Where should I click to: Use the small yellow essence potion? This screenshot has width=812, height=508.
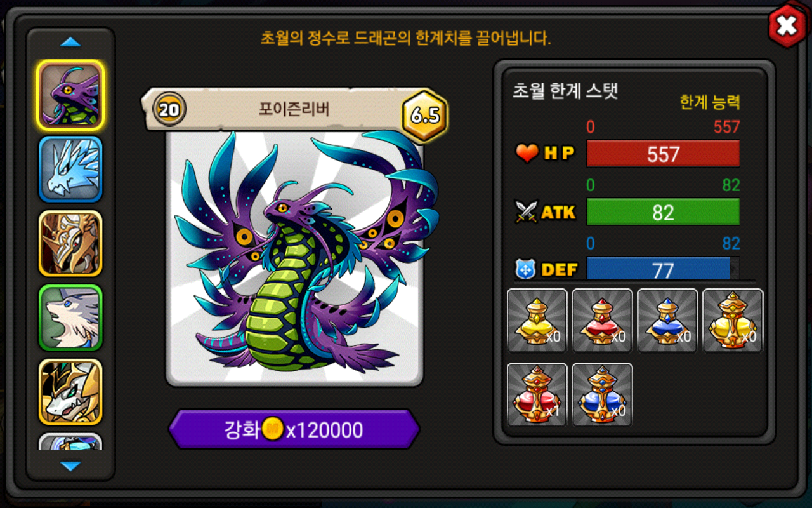pyautogui.click(x=537, y=321)
